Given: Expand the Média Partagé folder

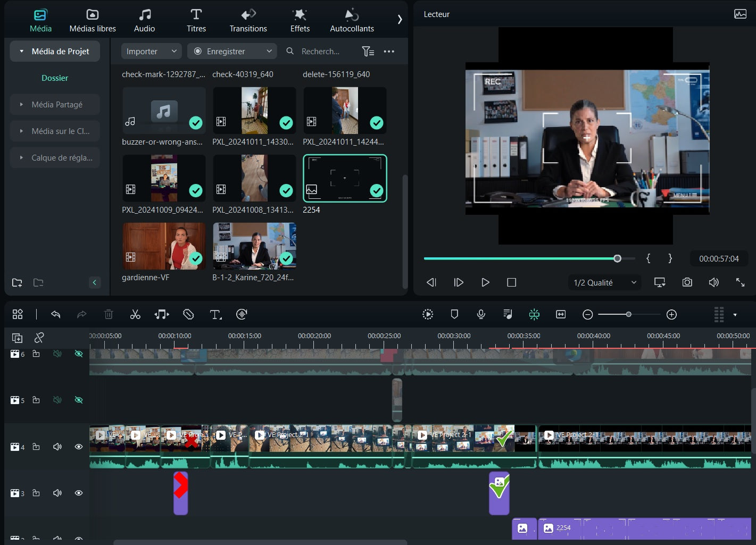Looking at the screenshot, I should pos(55,105).
